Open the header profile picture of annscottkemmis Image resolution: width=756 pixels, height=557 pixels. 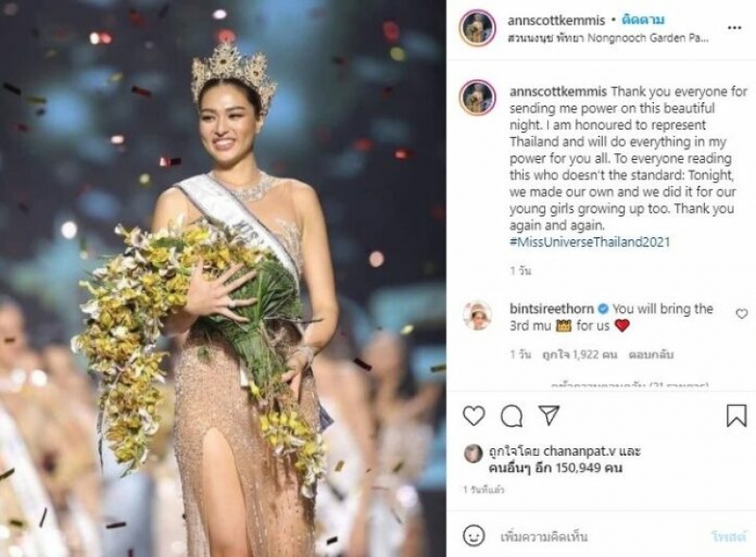[477, 28]
